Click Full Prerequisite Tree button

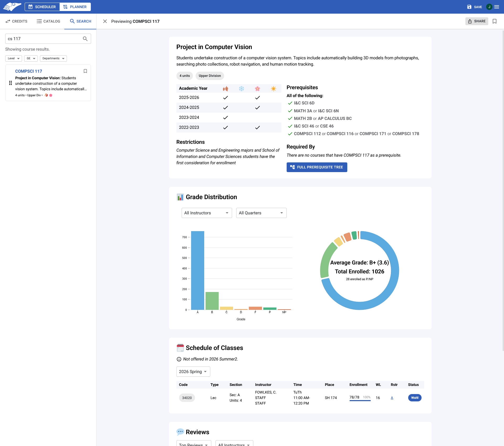click(x=317, y=167)
